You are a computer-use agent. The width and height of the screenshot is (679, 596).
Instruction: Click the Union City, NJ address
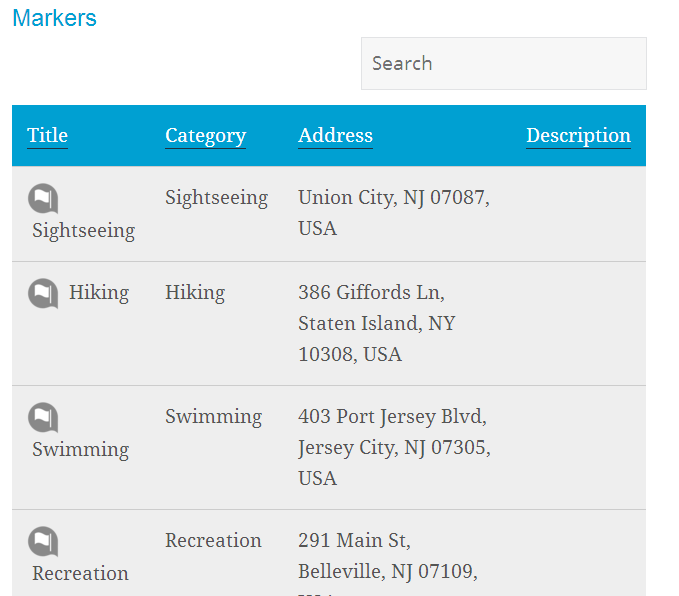(x=394, y=213)
